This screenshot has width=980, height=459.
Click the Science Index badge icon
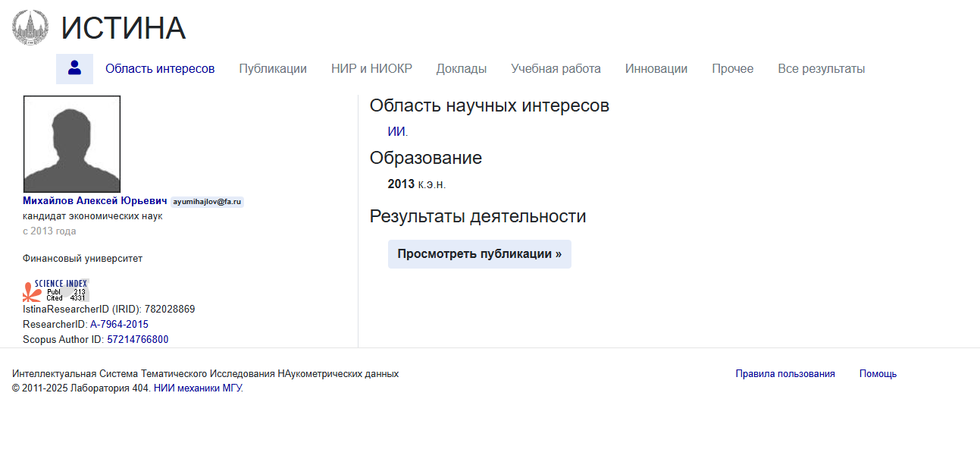(x=56, y=291)
